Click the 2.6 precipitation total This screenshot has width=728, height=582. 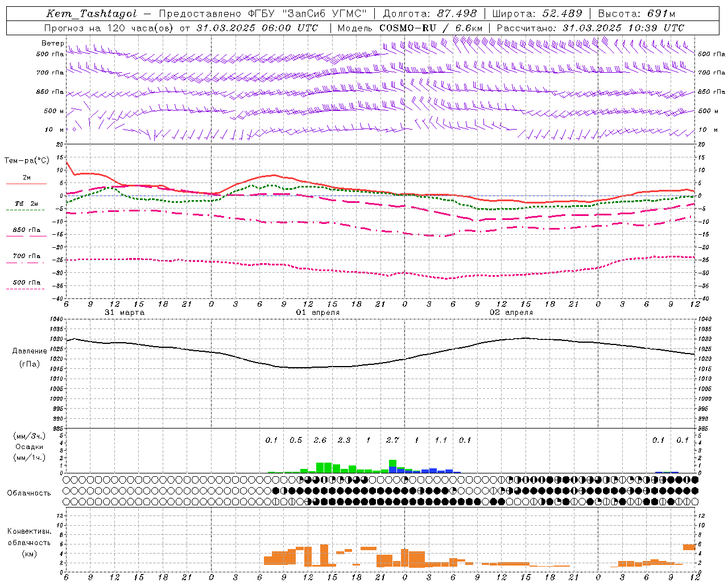click(320, 440)
